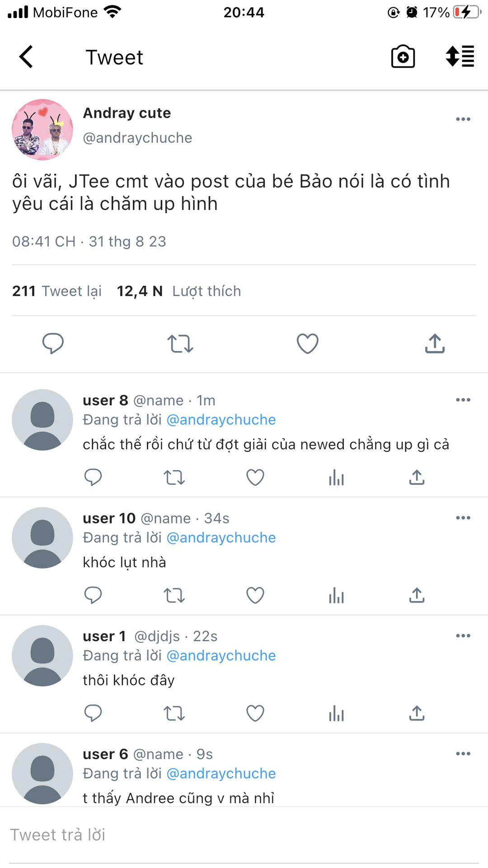This screenshot has height=868, width=488.
Task: Open the reply sort order icon
Action: point(460,57)
